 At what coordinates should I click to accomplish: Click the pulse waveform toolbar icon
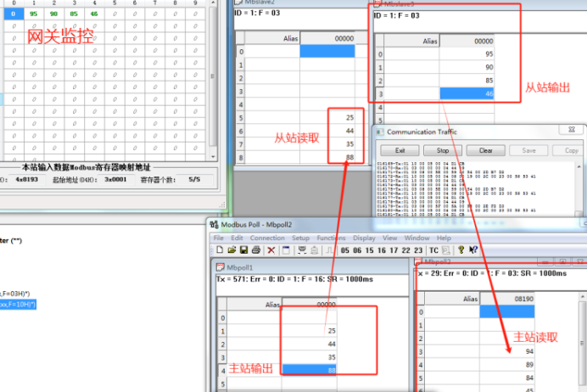[330, 250]
